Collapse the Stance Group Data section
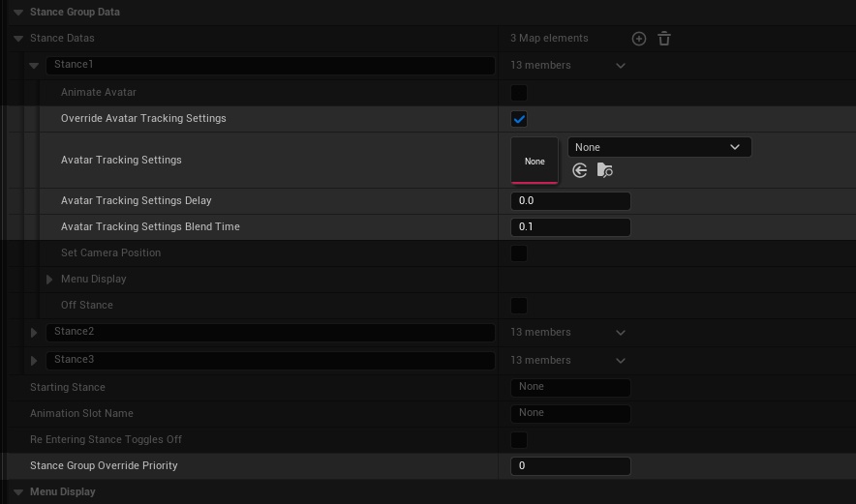This screenshot has height=504, width=856. 18,13
